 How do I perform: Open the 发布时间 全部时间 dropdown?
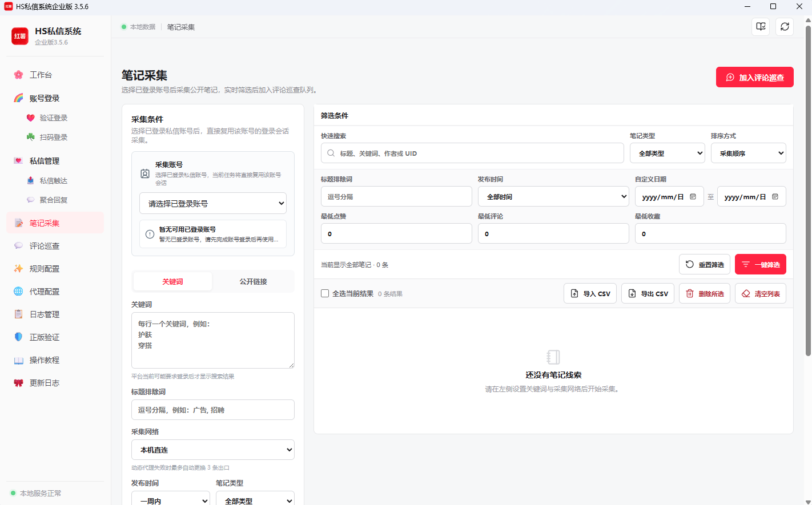click(553, 196)
